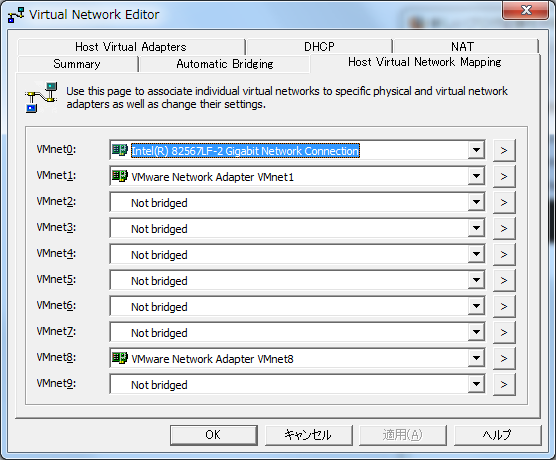This screenshot has height=460, width=556.
Task: Expand the VMnet3 bridging dropdown
Action: (476, 228)
